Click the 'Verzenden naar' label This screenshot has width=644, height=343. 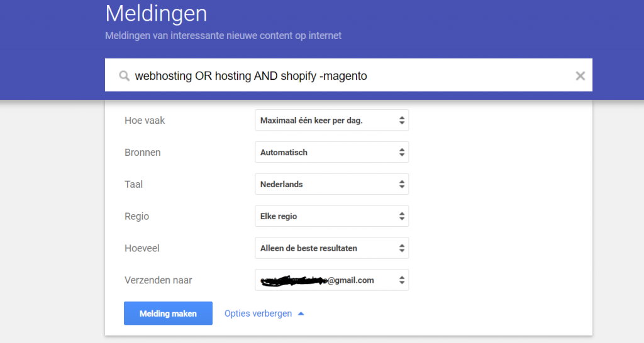click(x=158, y=280)
